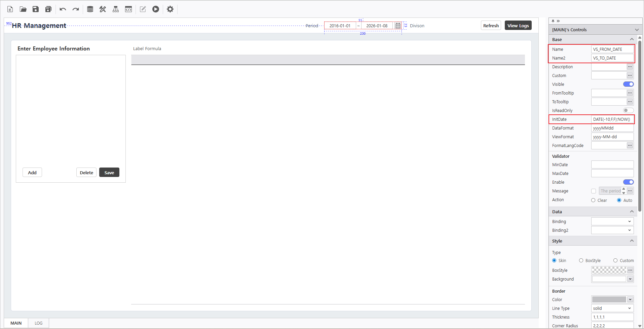Select the Clear action radio button

pos(593,200)
